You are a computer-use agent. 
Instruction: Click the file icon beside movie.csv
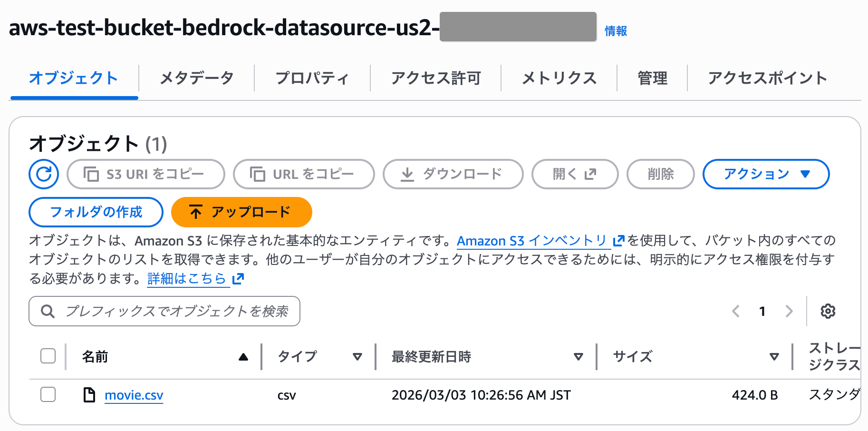90,395
